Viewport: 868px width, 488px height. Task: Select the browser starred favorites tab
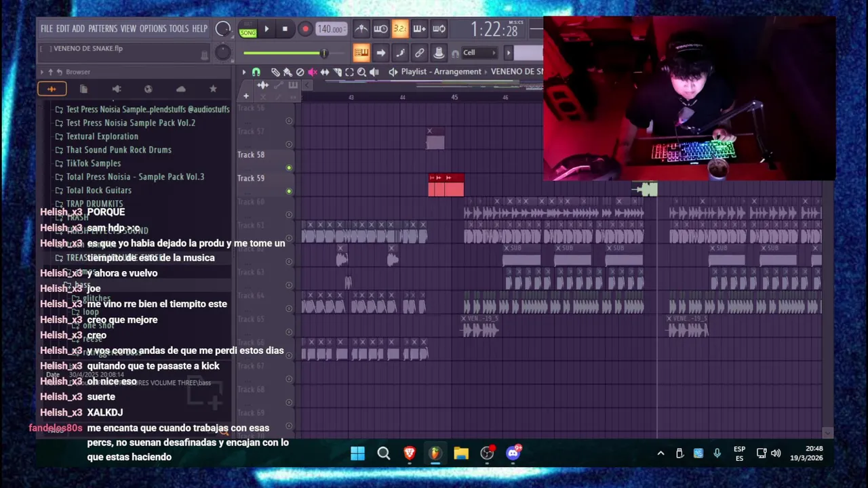tap(213, 89)
